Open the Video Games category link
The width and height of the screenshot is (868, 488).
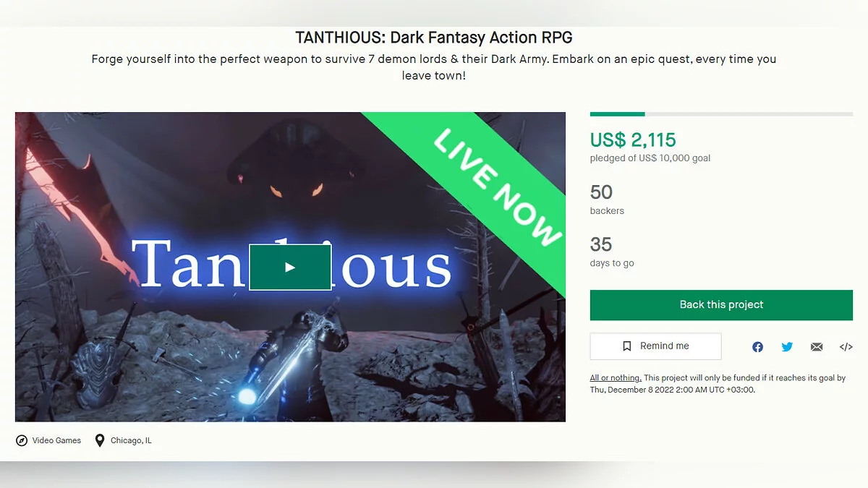(56, 440)
